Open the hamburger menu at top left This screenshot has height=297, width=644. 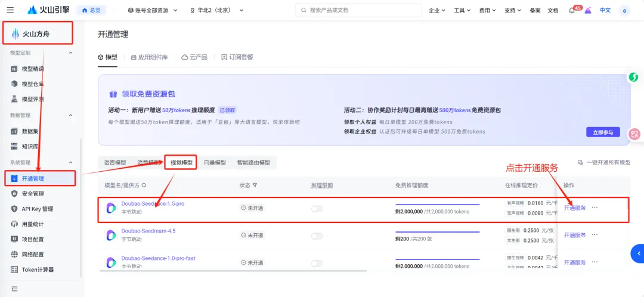click(10, 10)
